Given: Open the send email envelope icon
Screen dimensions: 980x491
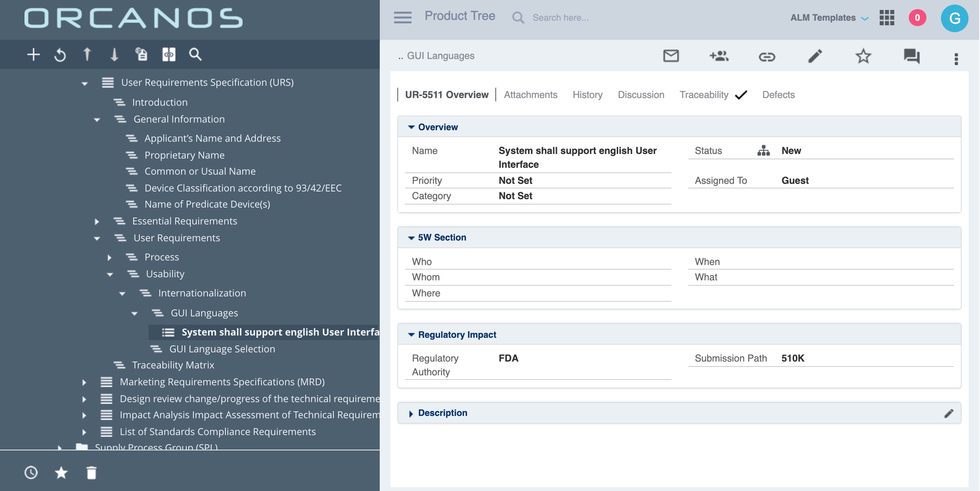Looking at the screenshot, I should point(671,56).
